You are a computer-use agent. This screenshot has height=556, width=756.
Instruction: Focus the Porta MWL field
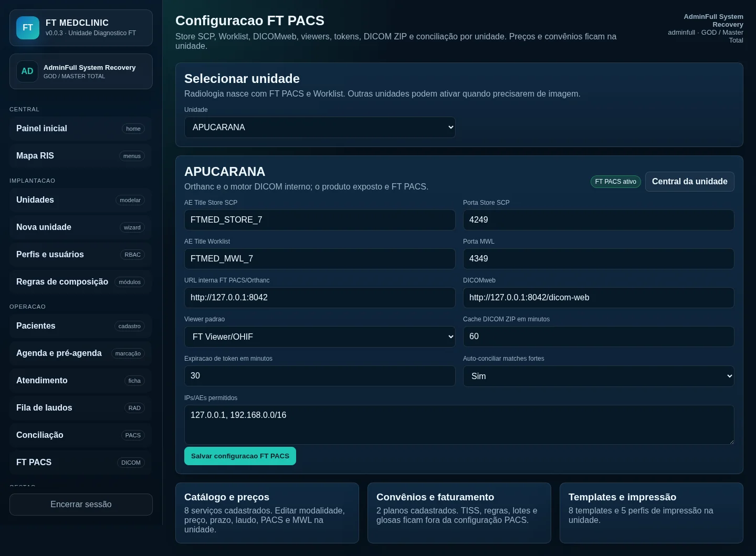598,259
